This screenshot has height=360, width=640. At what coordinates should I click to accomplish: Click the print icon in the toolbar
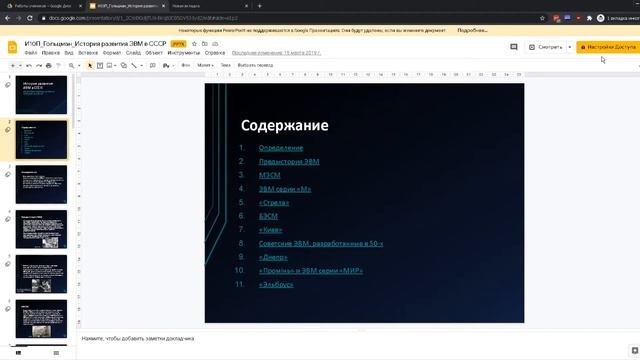point(49,65)
